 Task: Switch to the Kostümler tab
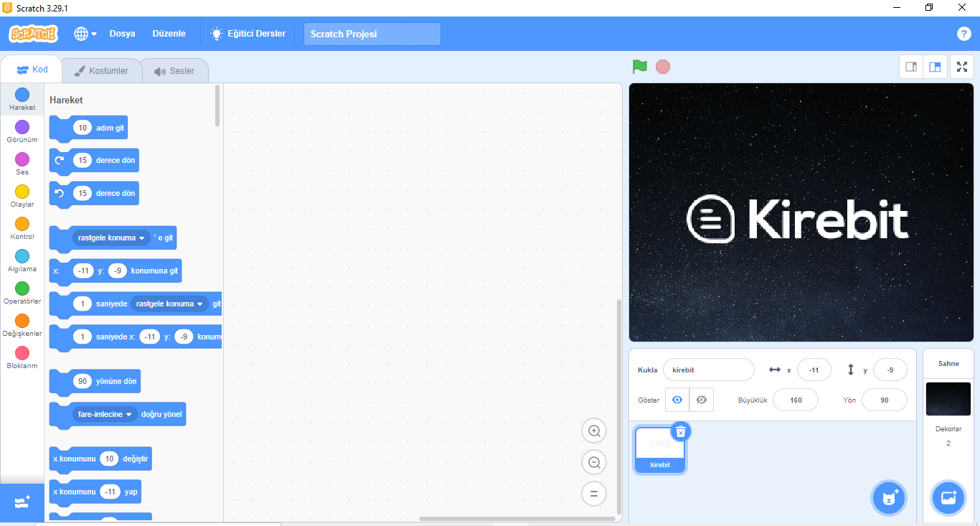click(101, 71)
